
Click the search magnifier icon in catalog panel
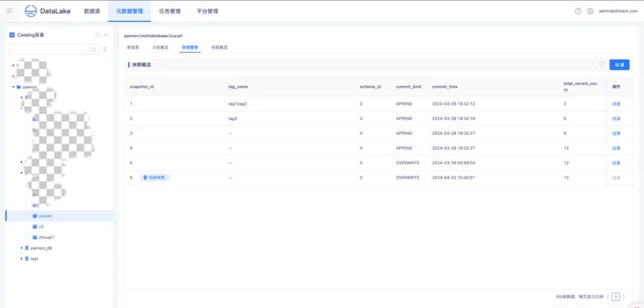[x=94, y=49]
